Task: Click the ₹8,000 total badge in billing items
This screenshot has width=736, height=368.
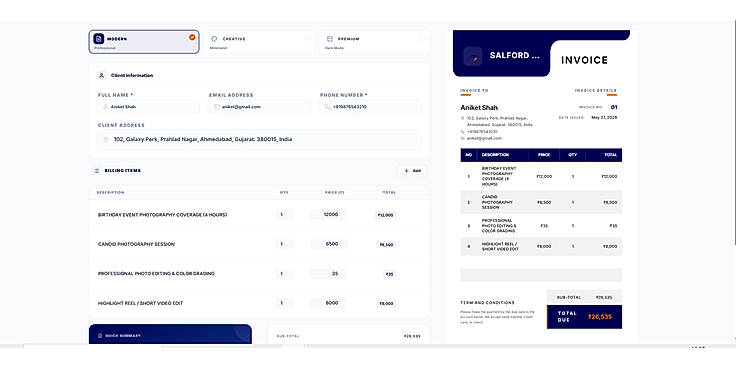Action: point(386,304)
